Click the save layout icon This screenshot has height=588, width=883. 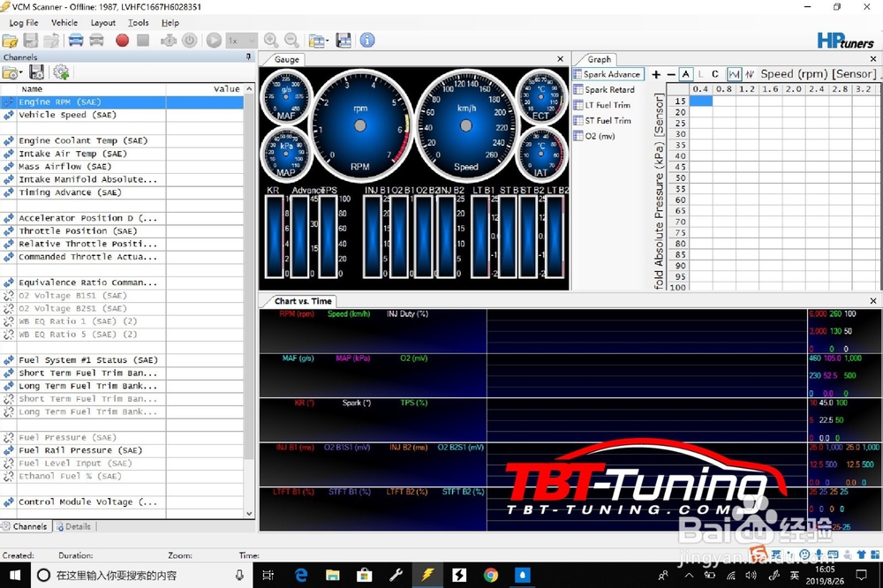pos(343,41)
